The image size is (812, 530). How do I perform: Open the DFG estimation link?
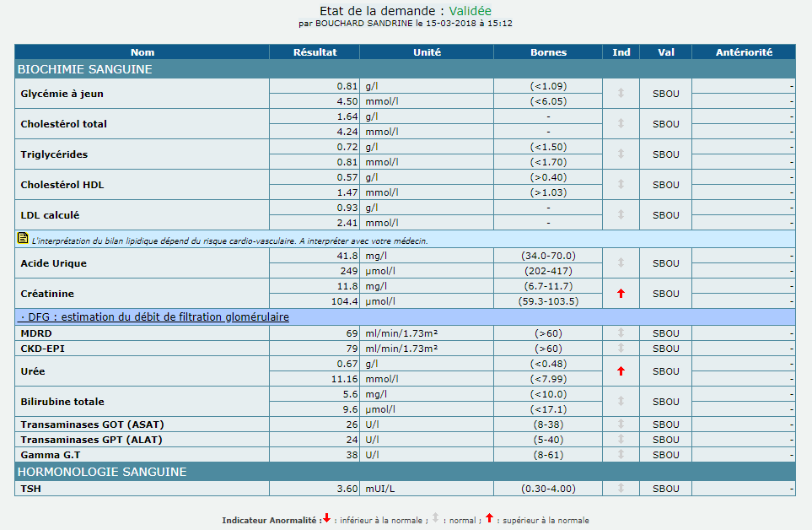pos(153,317)
